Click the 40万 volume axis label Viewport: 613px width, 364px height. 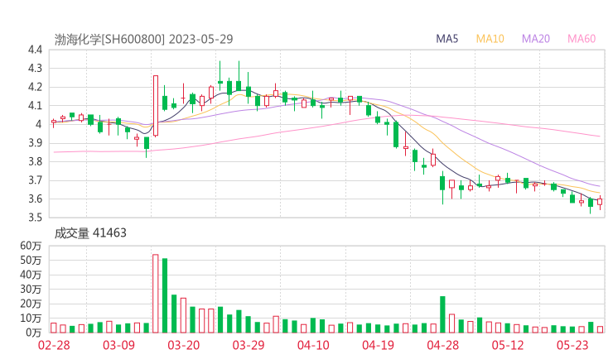pyautogui.click(x=31, y=275)
